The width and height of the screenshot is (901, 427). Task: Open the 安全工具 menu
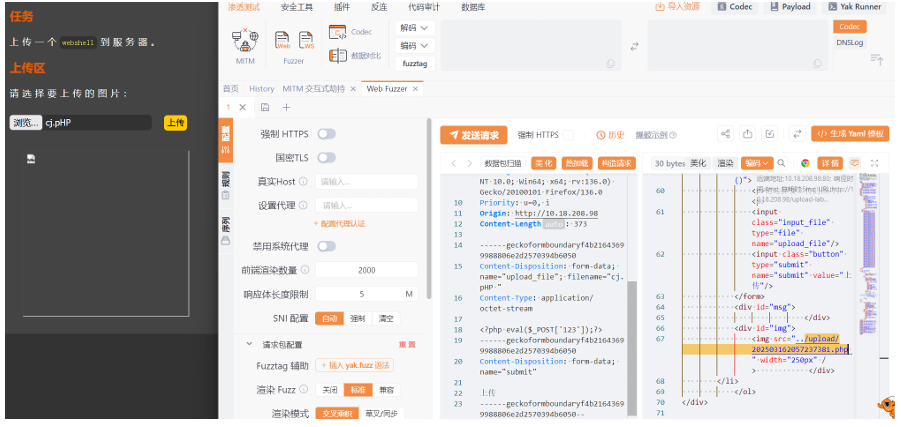tap(296, 7)
